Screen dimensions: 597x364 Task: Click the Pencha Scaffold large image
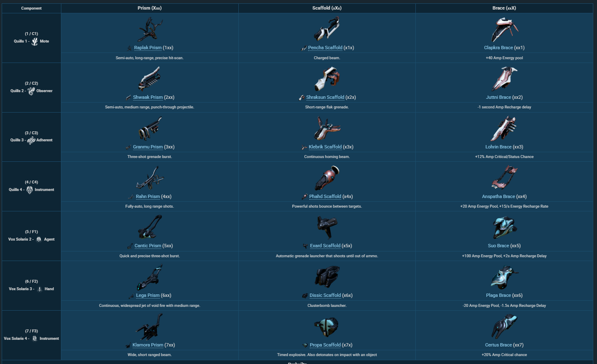pyautogui.click(x=327, y=29)
